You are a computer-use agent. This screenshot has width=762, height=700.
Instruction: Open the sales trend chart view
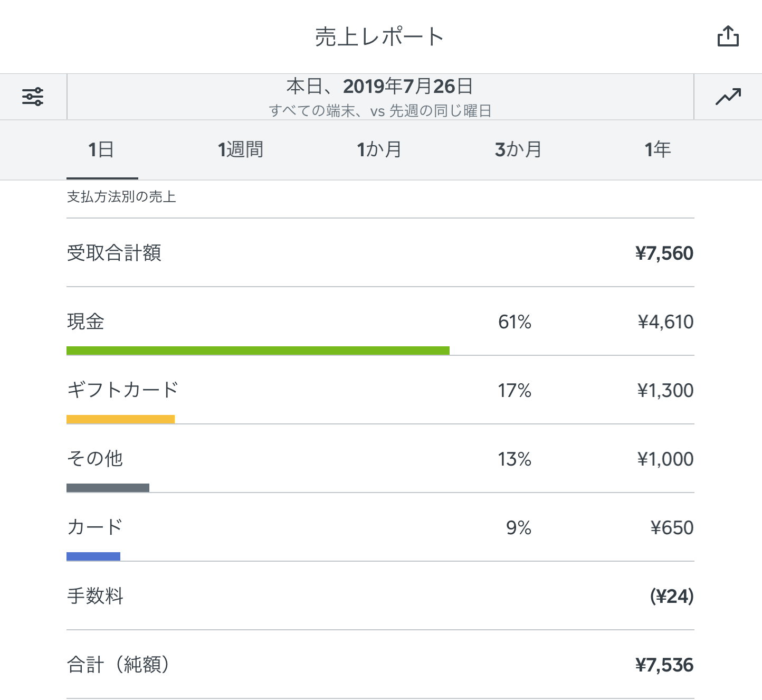(729, 97)
